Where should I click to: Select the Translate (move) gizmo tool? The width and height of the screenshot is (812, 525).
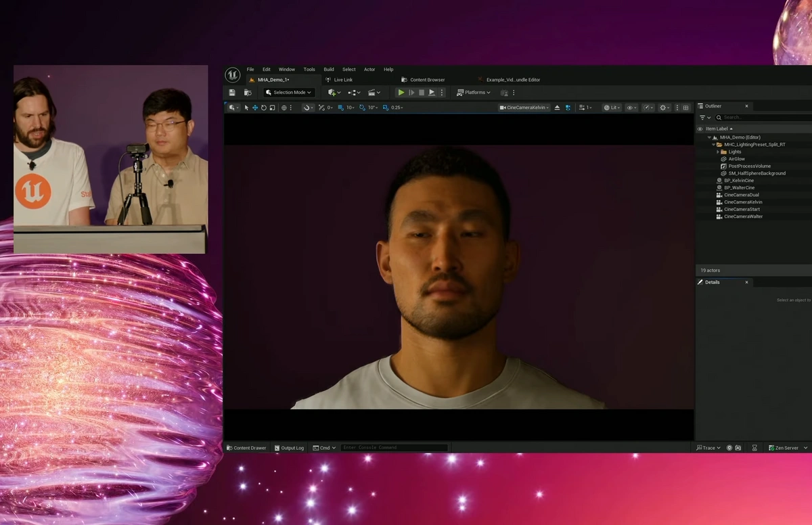255,108
